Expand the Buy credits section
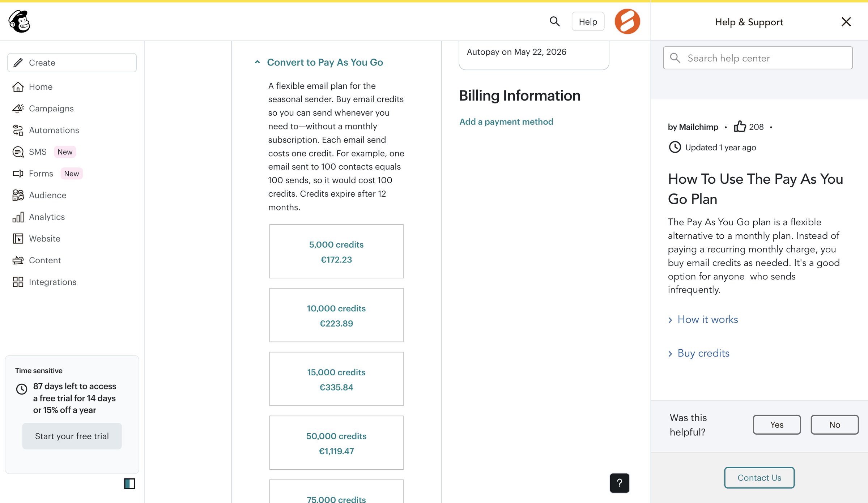The image size is (868, 503). tap(699, 353)
